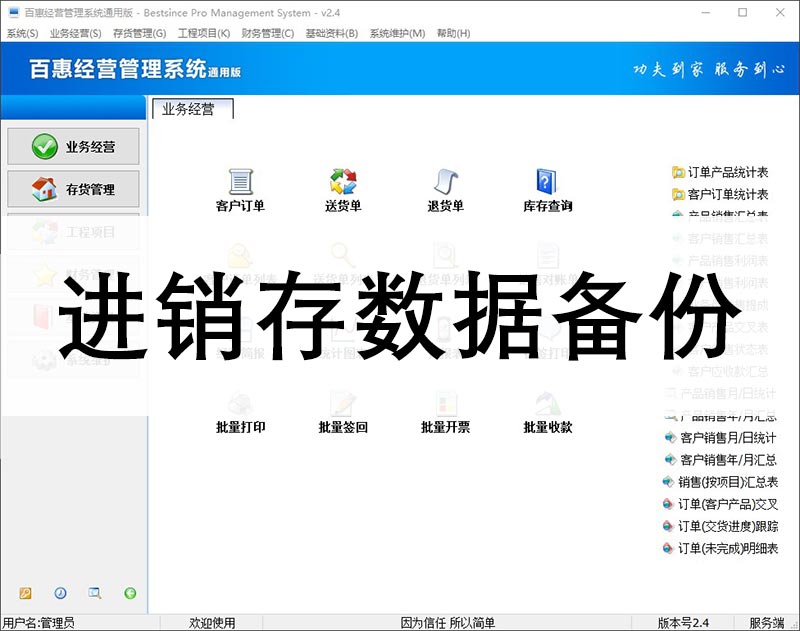
Task: Open the 退货单 icon
Action: (x=445, y=182)
